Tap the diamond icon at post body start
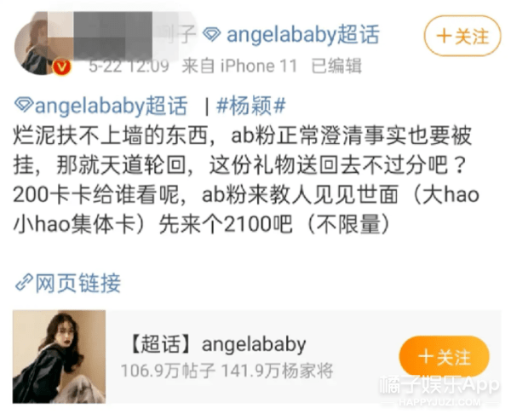The image size is (511, 420). (x=24, y=105)
